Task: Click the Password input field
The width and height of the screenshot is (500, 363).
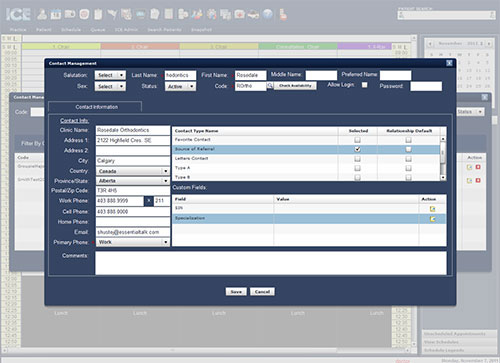Action: point(426,86)
